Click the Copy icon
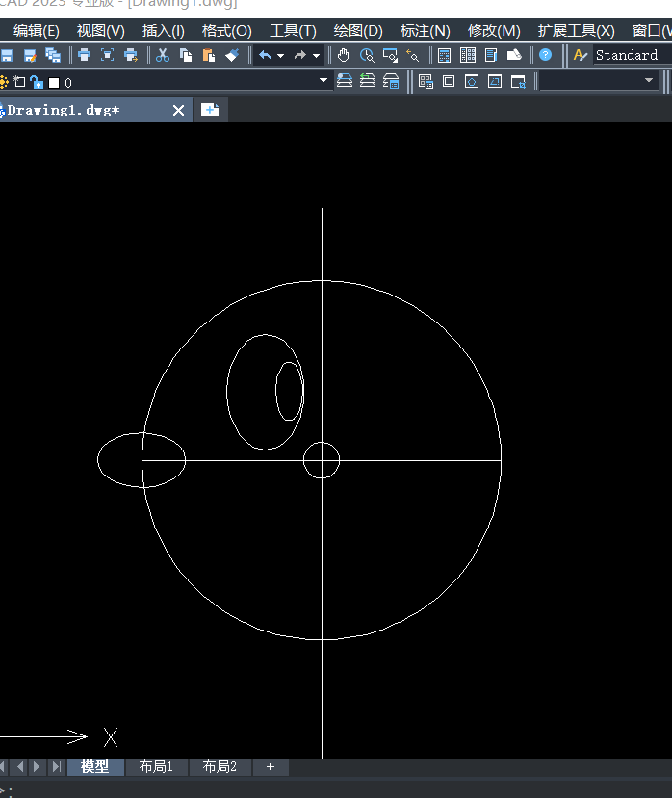 click(186, 55)
